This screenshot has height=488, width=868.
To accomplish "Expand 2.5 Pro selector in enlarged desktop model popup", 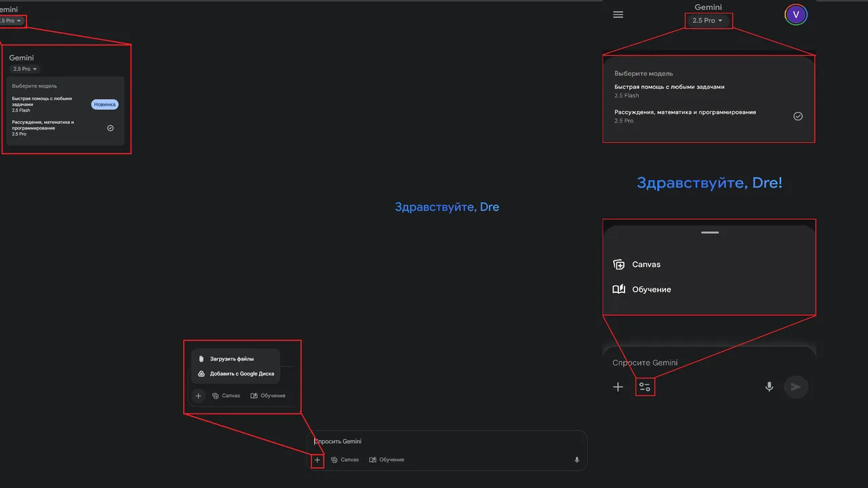I will click(x=25, y=69).
